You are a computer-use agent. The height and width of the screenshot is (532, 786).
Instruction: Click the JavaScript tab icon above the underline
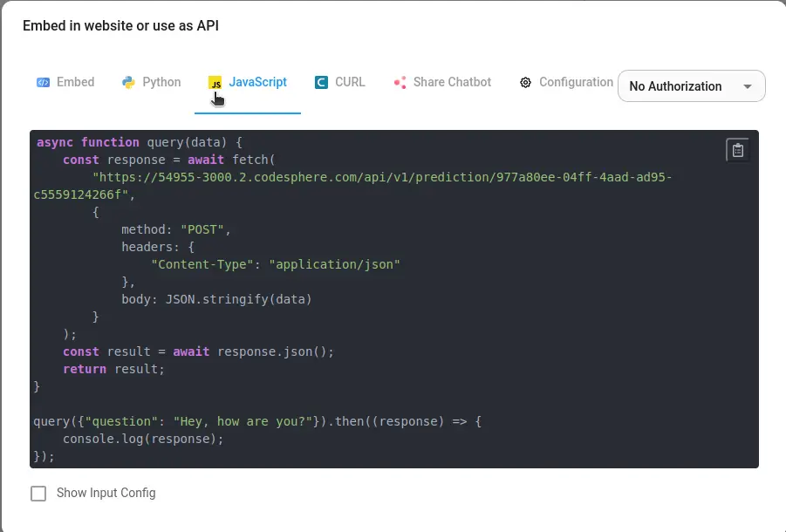pos(215,82)
